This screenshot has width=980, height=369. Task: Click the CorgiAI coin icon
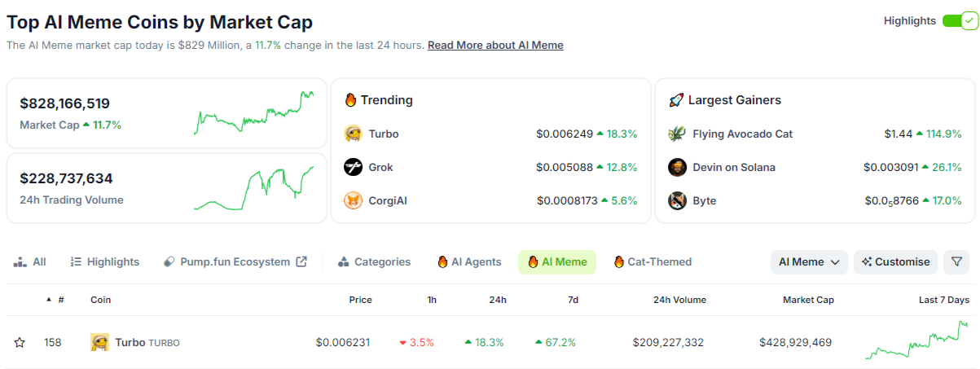[353, 200]
